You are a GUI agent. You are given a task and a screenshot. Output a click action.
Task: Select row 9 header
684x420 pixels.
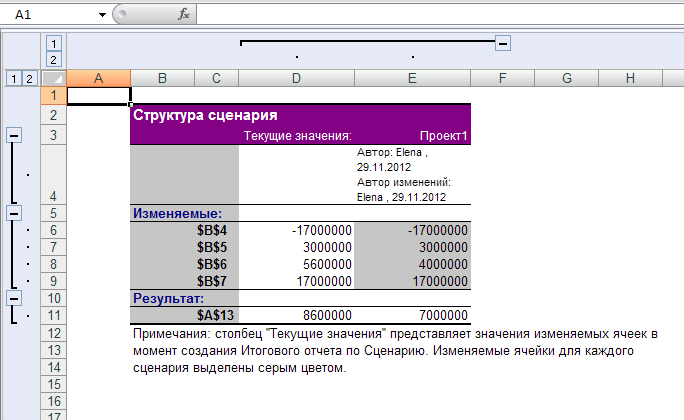pos(54,281)
